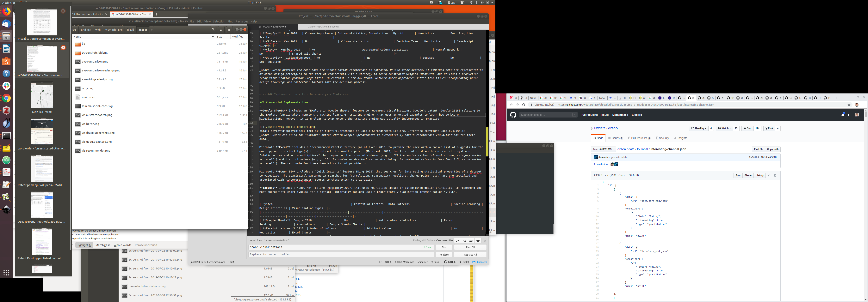Open the Tree d0df531665 branch dropdown

pyautogui.click(x=603, y=149)
